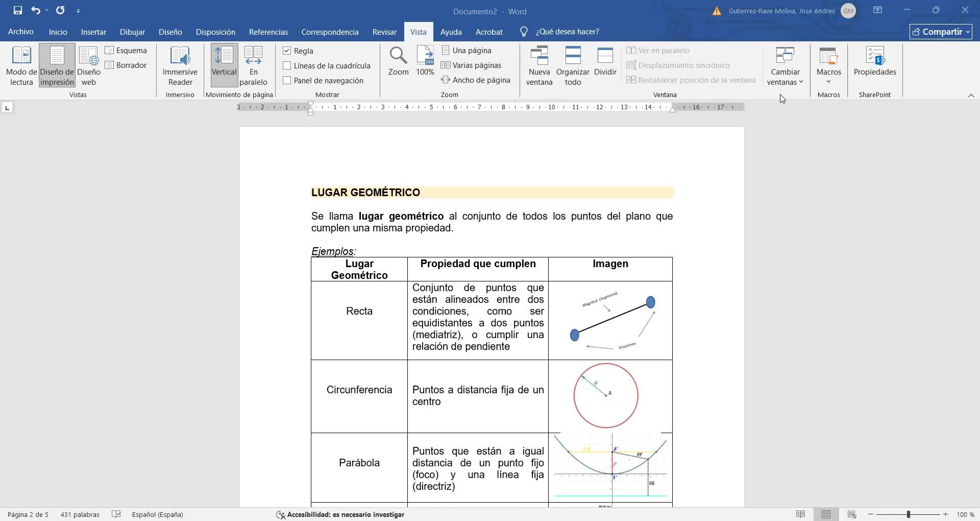This screenshot has width=980, height=521.
Task: Click Página 2 de 5 status
Action: 28,514
